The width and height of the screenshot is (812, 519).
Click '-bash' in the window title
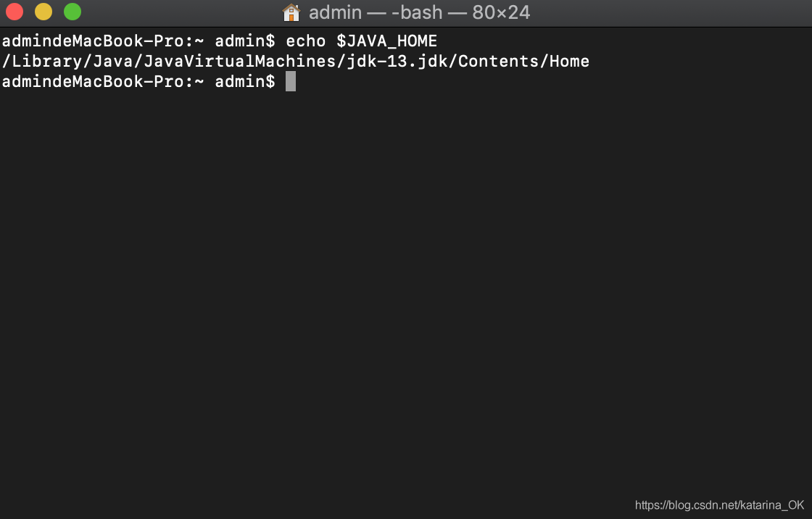point(417,12)
